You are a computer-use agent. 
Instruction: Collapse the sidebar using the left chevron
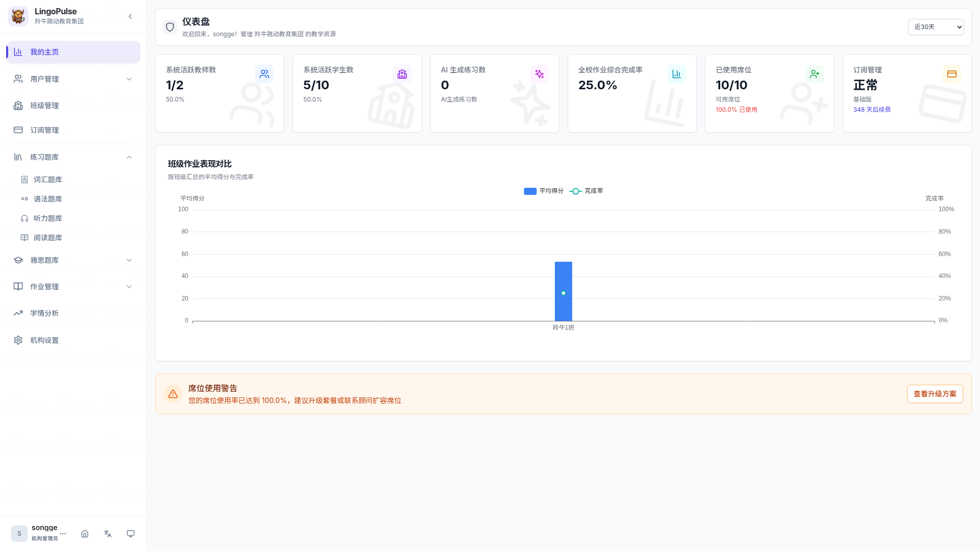[x=130, y=16]
